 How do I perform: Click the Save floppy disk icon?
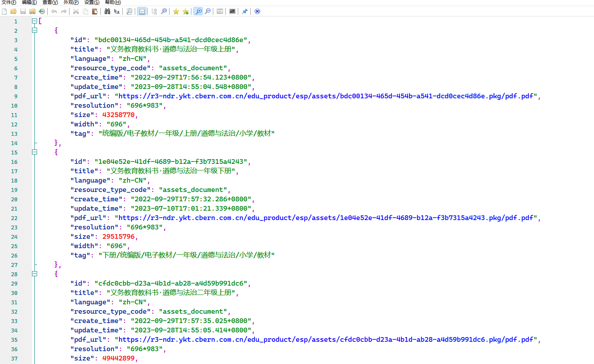[x=23, y=11]
